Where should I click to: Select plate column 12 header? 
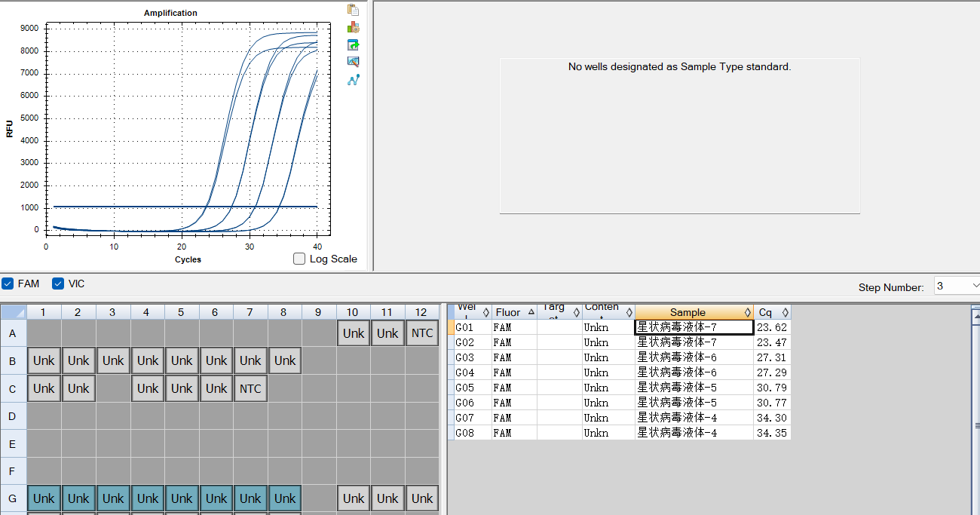pyautogui.click(x=422, y=312)
